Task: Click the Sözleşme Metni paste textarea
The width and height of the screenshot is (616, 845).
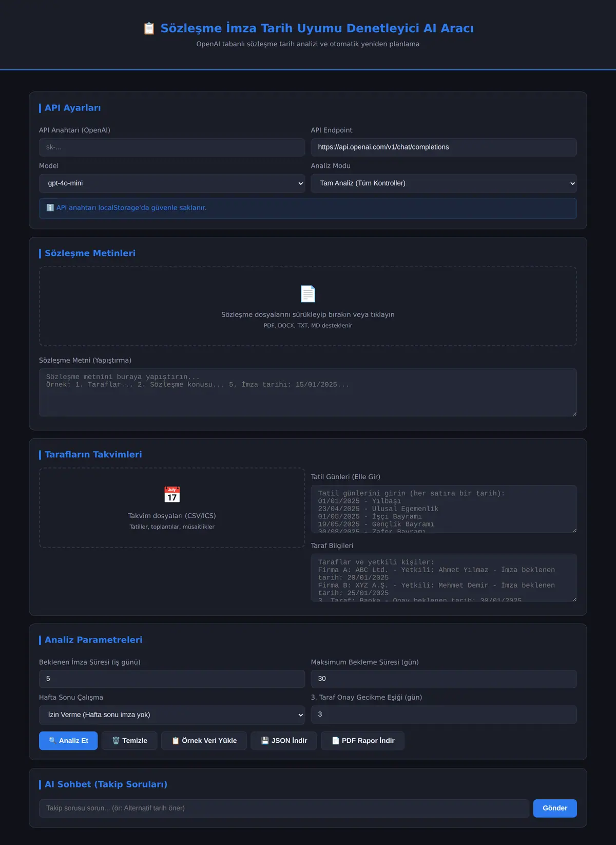Action: 308,392
